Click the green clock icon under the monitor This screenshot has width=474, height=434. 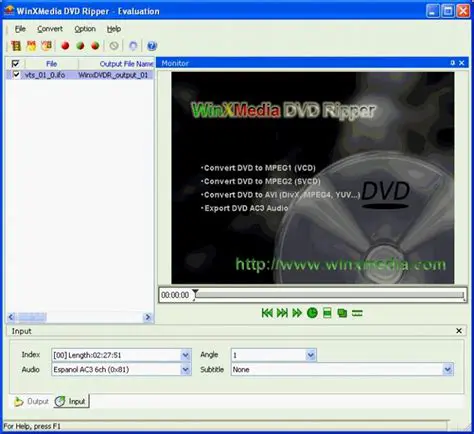pyautogui.click(x=312, y=313)
